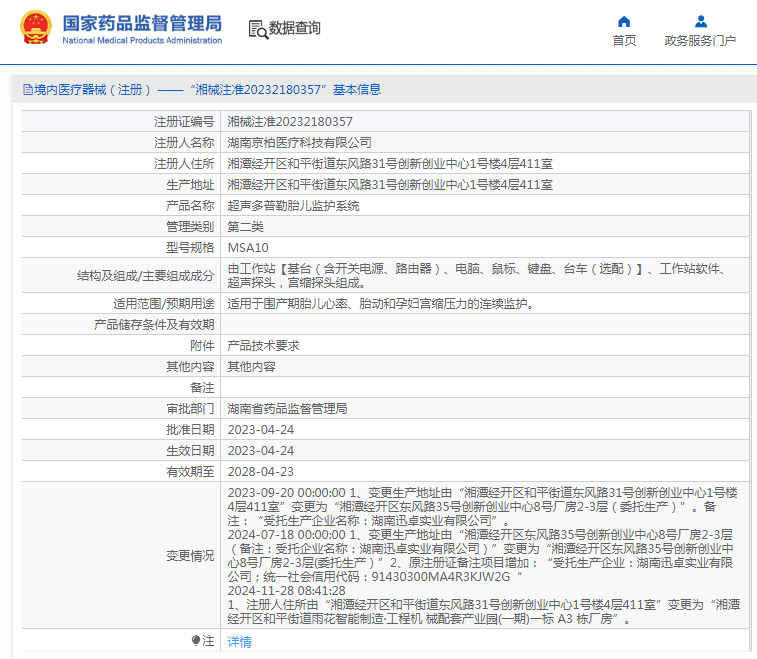Click the lightbulb icon beside 注
This screenshot has height=659, width=757.
[x=196, y=640]
